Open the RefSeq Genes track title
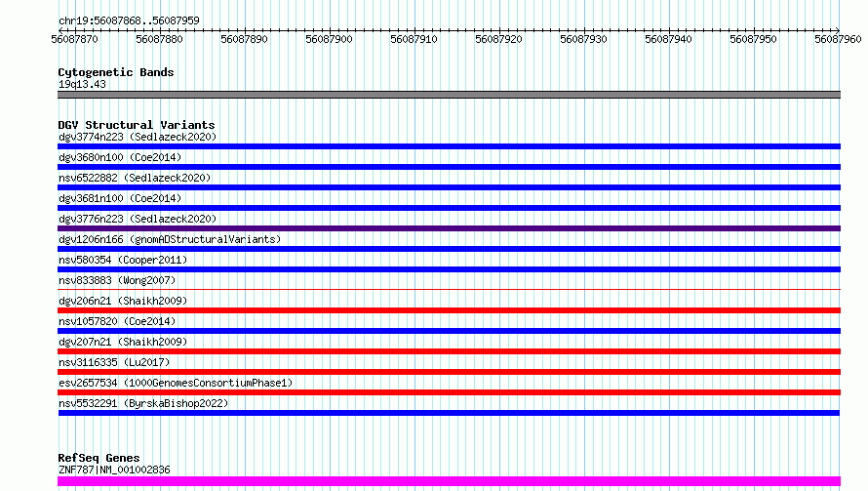Image resolution: width=868 pixels, height=491 pixels. pos(99,458)
